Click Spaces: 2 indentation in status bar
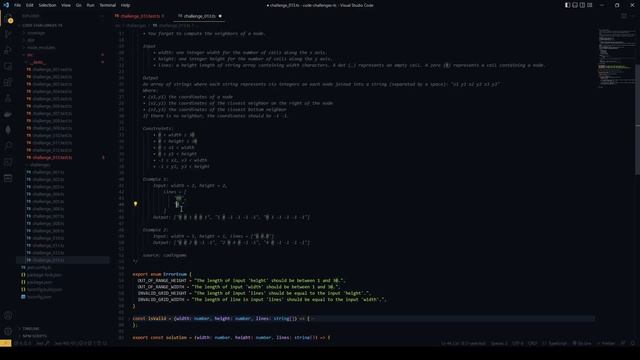 pyautogui.click(x=499, y=343)
